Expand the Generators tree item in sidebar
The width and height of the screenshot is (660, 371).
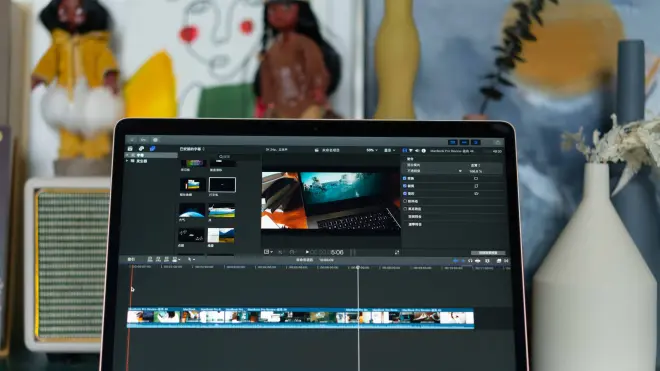pyautogui.click(x=127, y=161)
